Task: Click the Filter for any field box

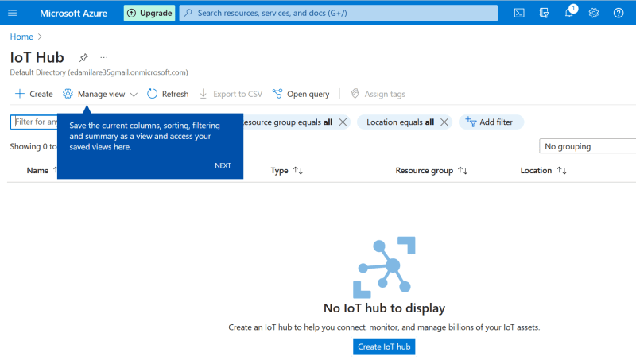Action: click(x=34, y=122)
